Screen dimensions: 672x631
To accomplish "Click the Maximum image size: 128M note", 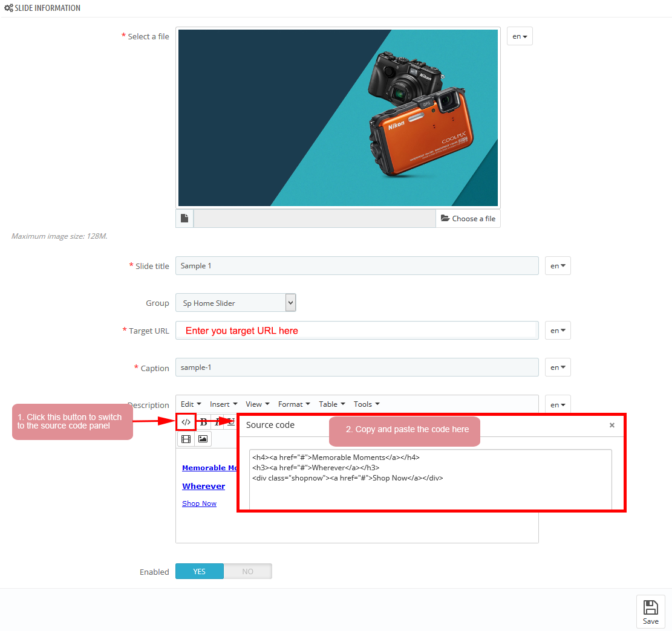I will tap(59, 236).
